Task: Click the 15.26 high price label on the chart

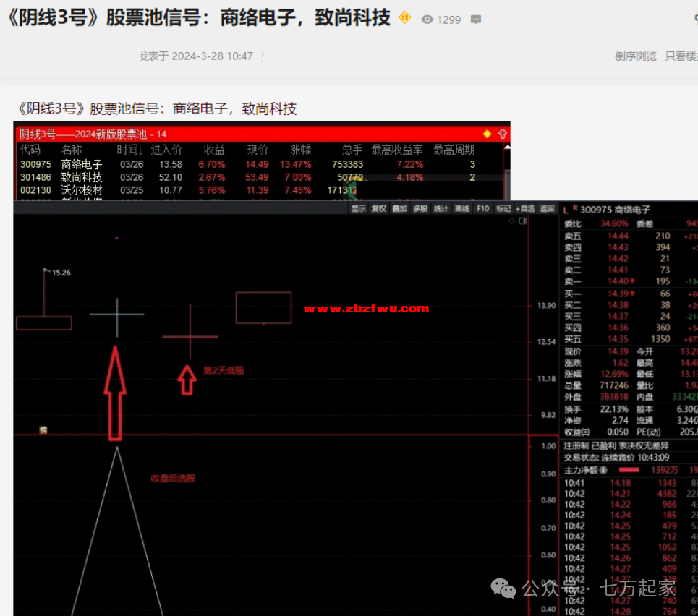Action: [x=61, y=273]
